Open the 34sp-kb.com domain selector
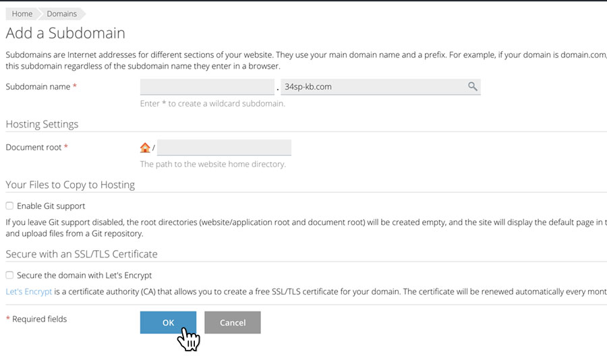The width and height of the screenshot is (607, 364). pos(380,87)
